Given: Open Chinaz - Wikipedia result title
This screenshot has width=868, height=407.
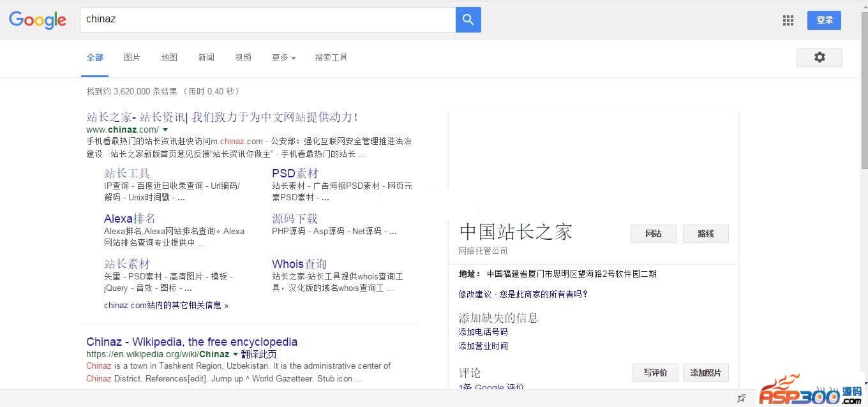Looking at the screenshot, I should [x=192, y=342].
